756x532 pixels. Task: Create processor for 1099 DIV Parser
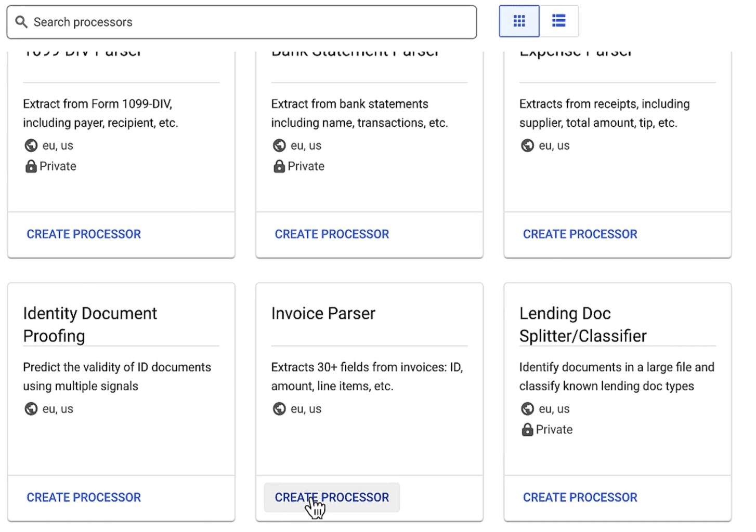coord(83,234)
